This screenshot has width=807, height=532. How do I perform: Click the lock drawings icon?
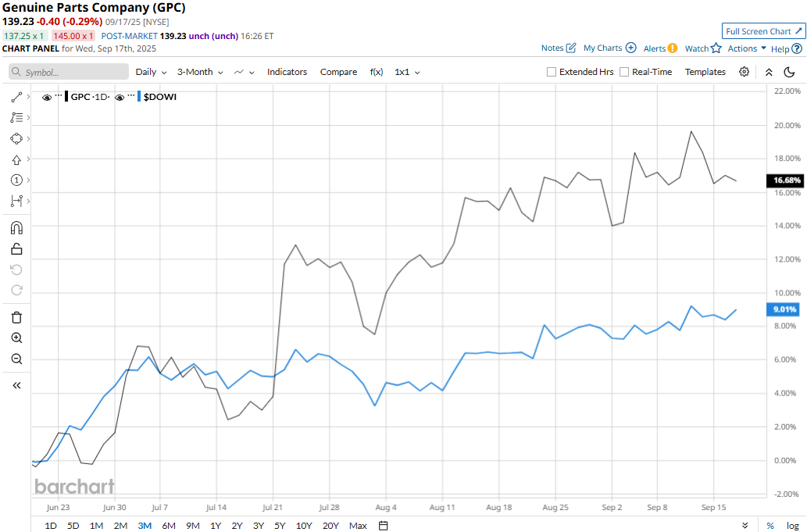tap(16, 249)
